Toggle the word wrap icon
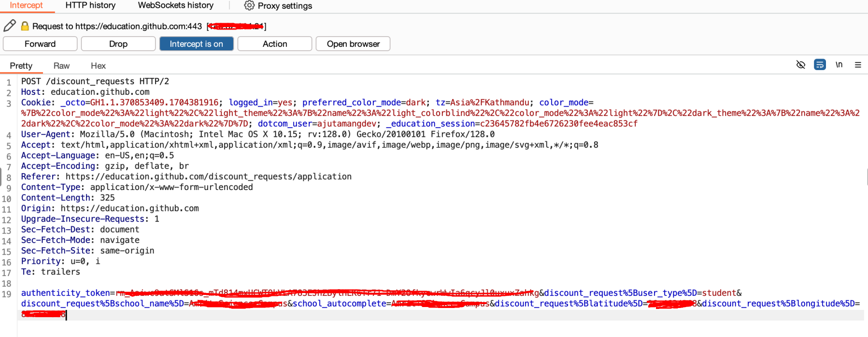The image size is (868, 337). [x=820, y=65]
